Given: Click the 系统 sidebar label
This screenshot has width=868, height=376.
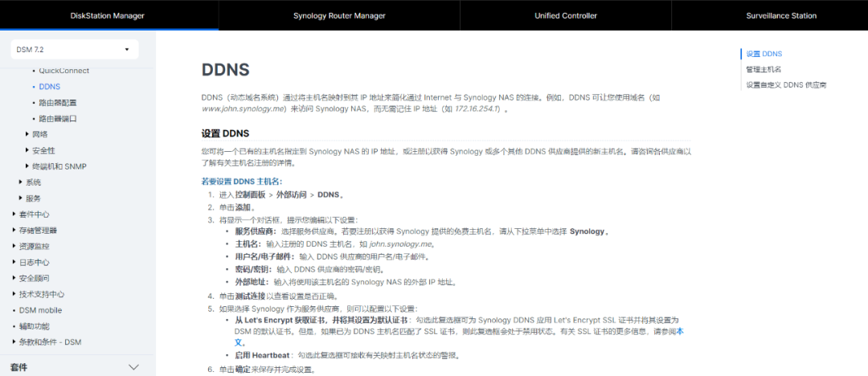Looking at the screenshot, I should coord(33,182).
